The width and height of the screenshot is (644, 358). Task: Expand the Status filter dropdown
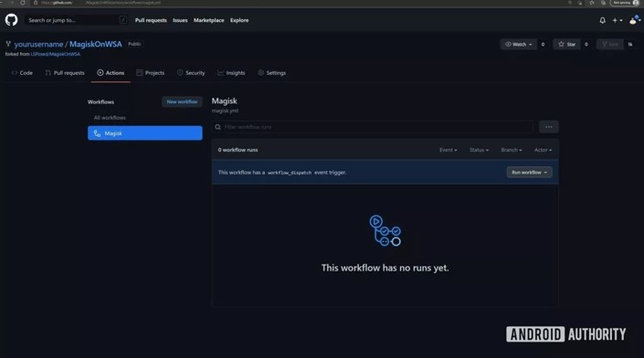tap(479, 150)
